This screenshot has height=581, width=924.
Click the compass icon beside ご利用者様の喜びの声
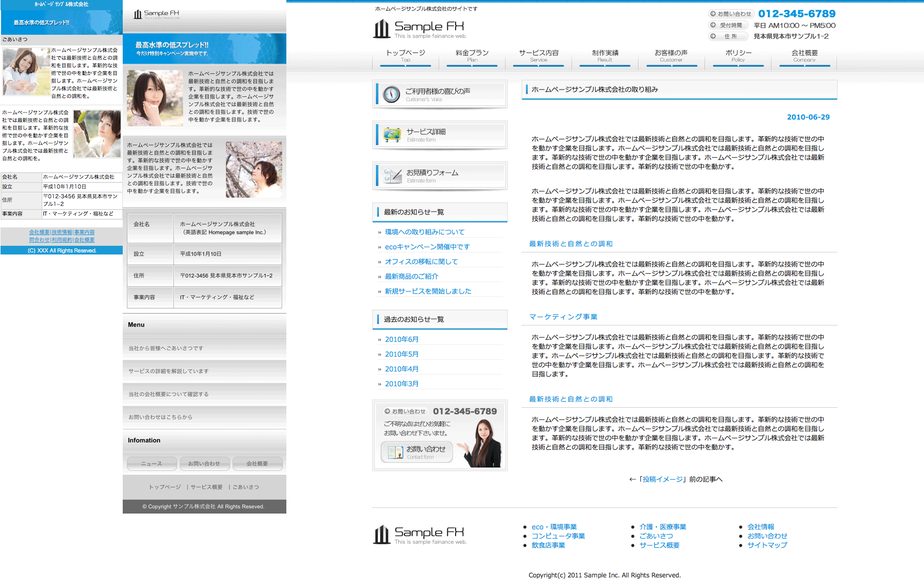pos(391,95)
